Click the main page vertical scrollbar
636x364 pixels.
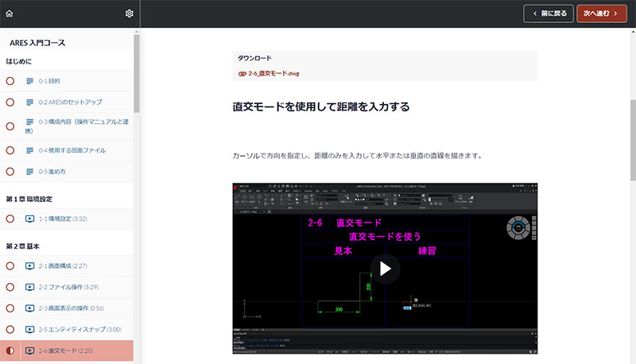click(633, 140)
